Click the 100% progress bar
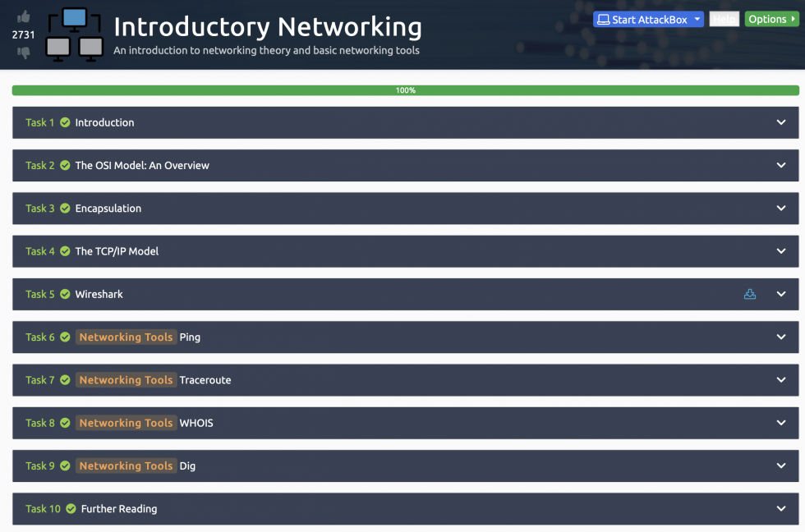 point(406,90)
